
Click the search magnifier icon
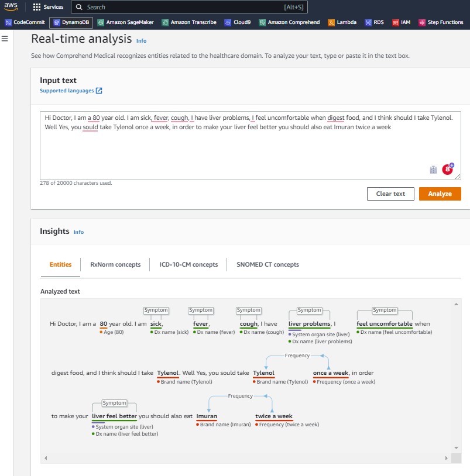(79, 7)
